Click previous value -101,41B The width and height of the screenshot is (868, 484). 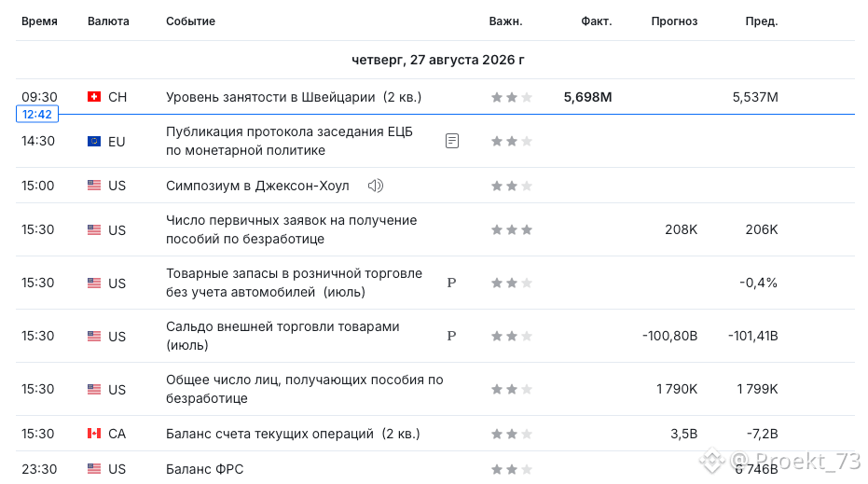click(753, 336)
